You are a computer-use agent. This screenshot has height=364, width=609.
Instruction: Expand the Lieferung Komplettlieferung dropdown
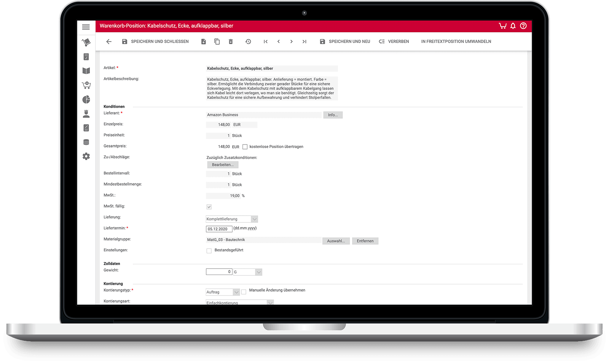point(255,219)
